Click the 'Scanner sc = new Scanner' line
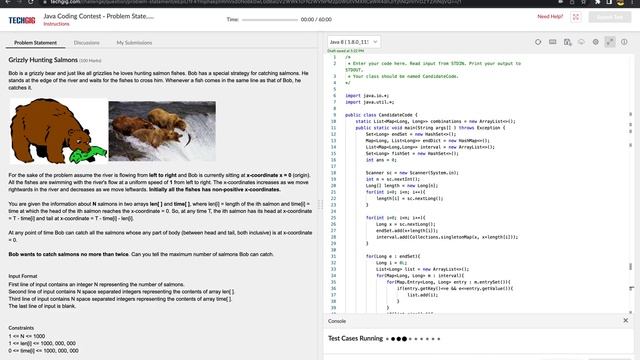This screenshot has width=640, height=360. [412, 173]
